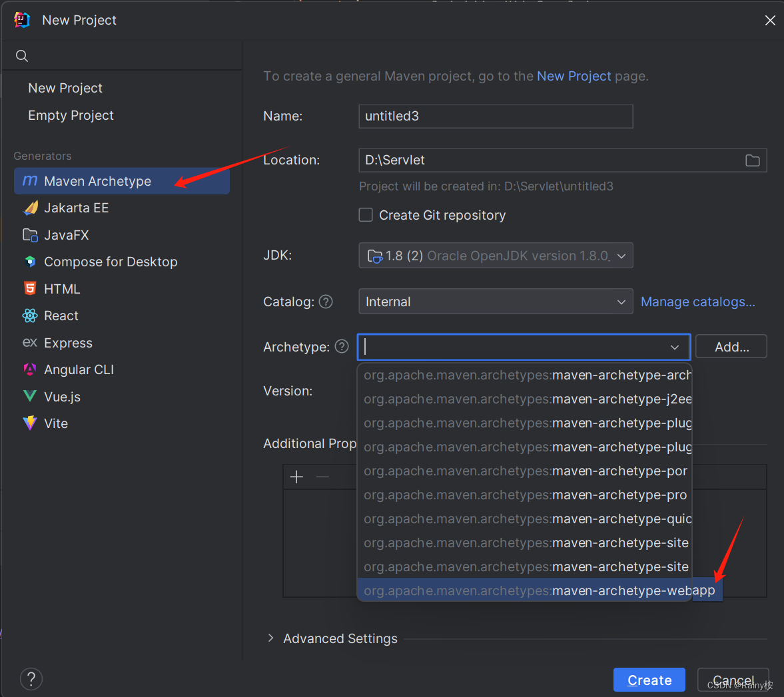Click the Angular CLI logo icon
784x697 pixels.
[30, 369]
